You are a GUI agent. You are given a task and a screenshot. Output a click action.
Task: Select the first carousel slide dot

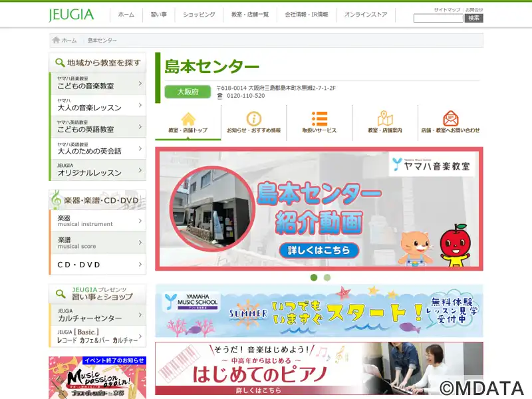click(x=313, y=277)
